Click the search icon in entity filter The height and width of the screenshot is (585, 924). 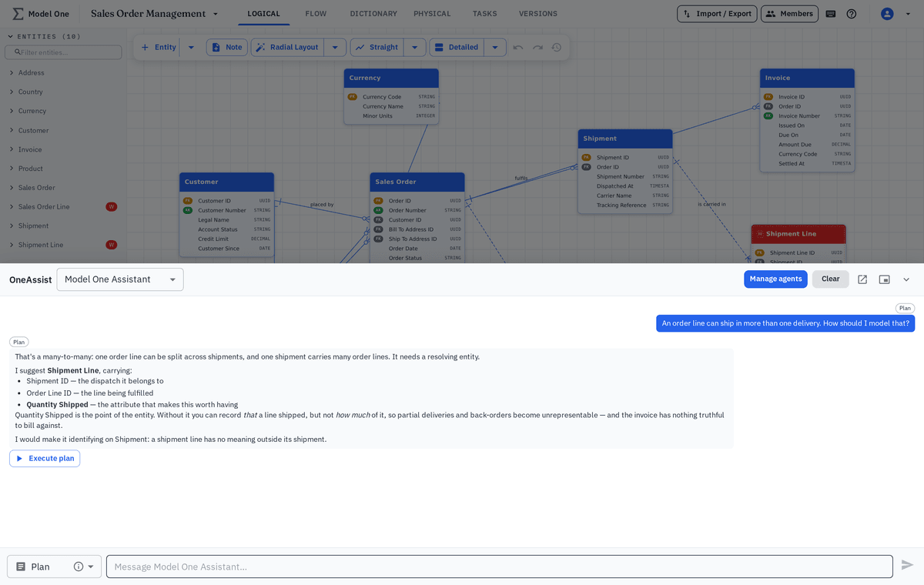[x=18, y=52]
